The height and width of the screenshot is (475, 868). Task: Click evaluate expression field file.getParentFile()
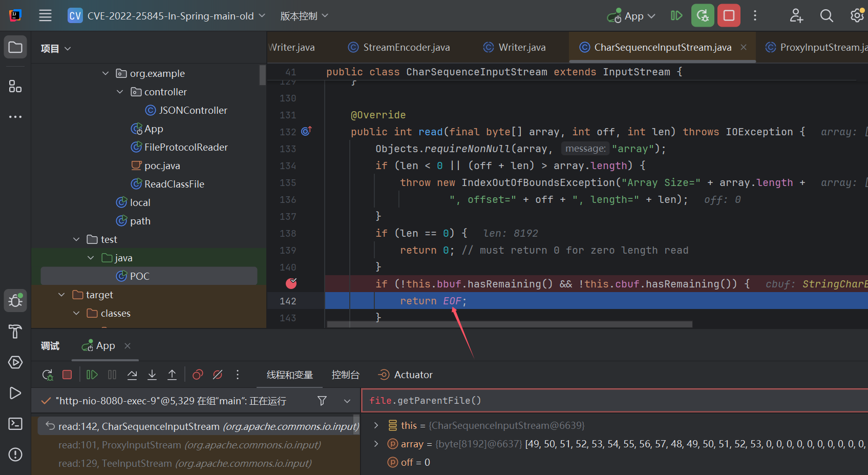pyautogui.click(x=615, y=401)
